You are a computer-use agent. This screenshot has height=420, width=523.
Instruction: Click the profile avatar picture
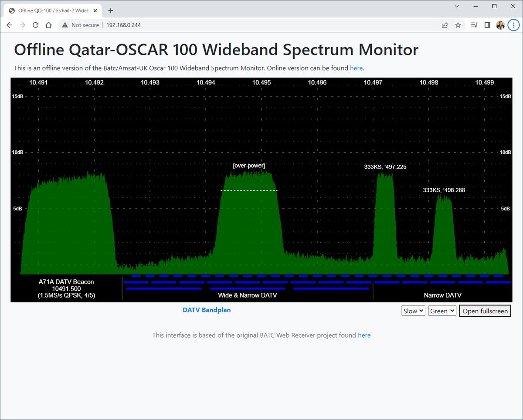(x=500, y=25)
